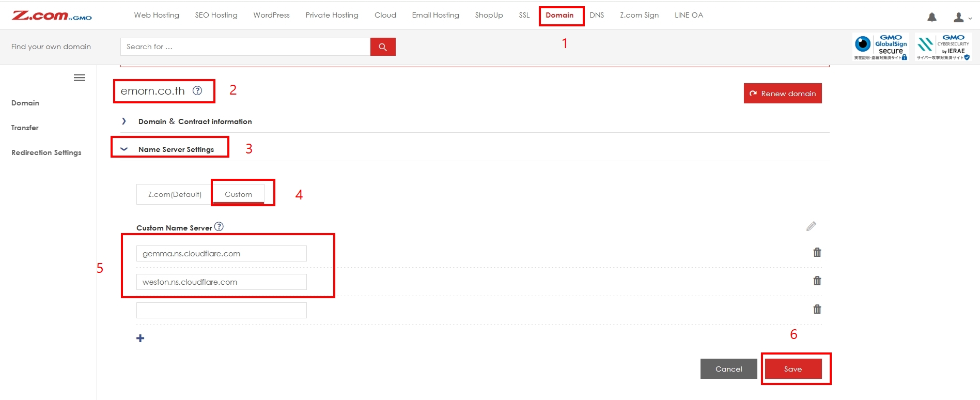Click the Save button

793,369
